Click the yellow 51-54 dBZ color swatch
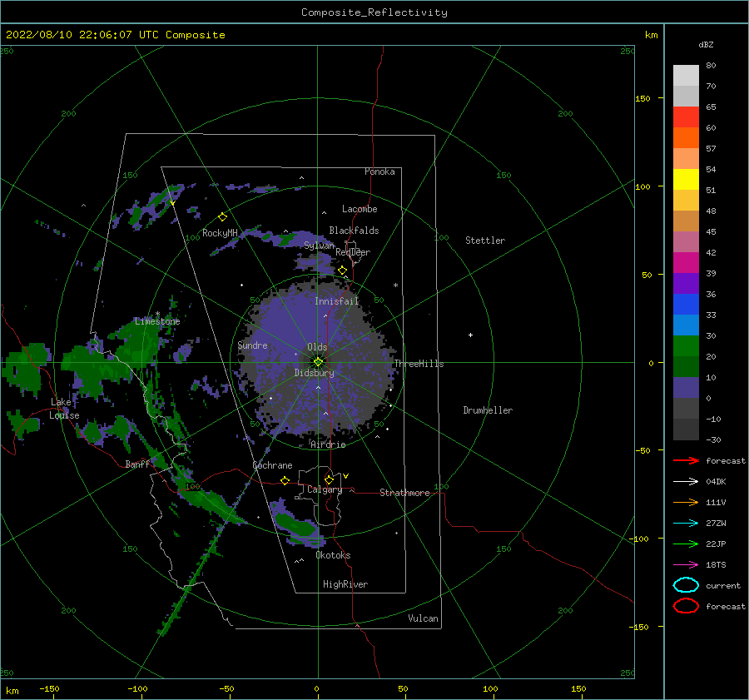The height and width of the screenshot is (700, 749). (x=686, y=180)
